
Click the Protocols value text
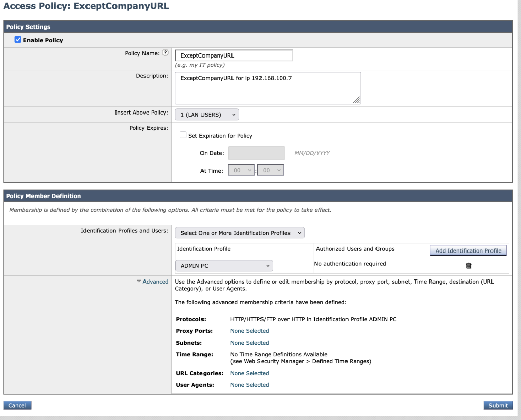tap(313, 319)
